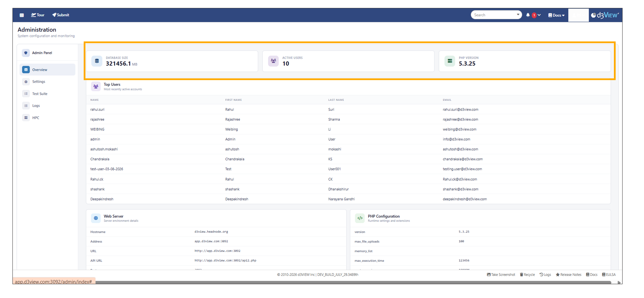Image resolution: width=644 pixels, height=298 pixels.
Task: Go to Logs in the sidebar
Action: click(x=36, y=106)
